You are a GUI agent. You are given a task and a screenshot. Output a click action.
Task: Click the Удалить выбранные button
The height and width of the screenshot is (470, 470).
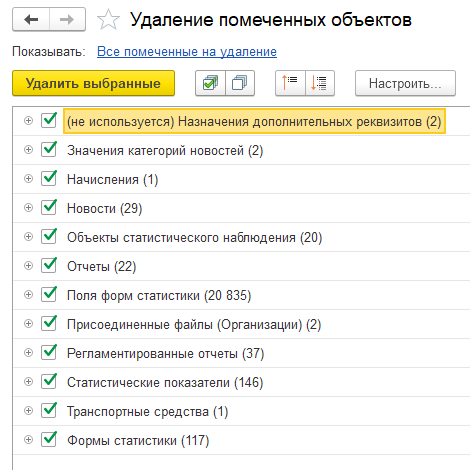click(x=93, y=83)
